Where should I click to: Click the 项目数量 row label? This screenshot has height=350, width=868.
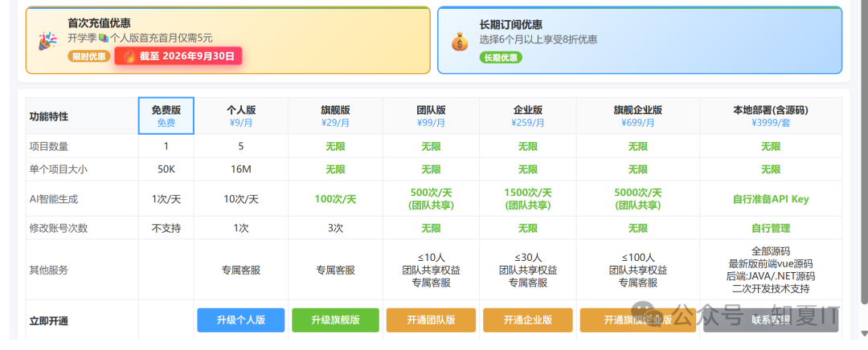[49, 147]
